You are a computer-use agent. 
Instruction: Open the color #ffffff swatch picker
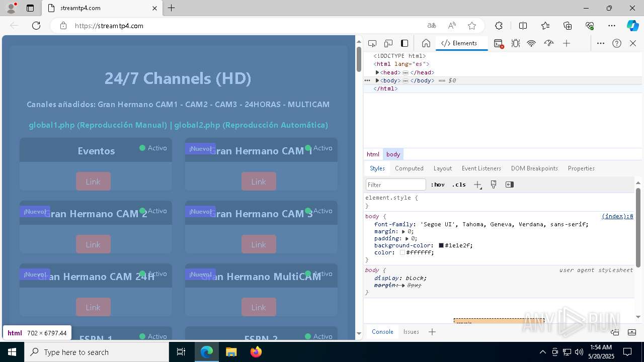(x=403, y=252)
